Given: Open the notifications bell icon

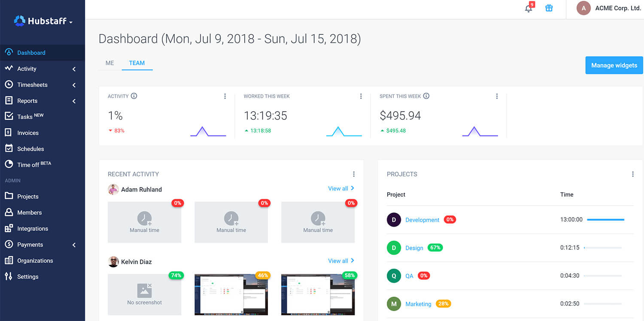Looking at the screenshot, I should coord(529,8).
